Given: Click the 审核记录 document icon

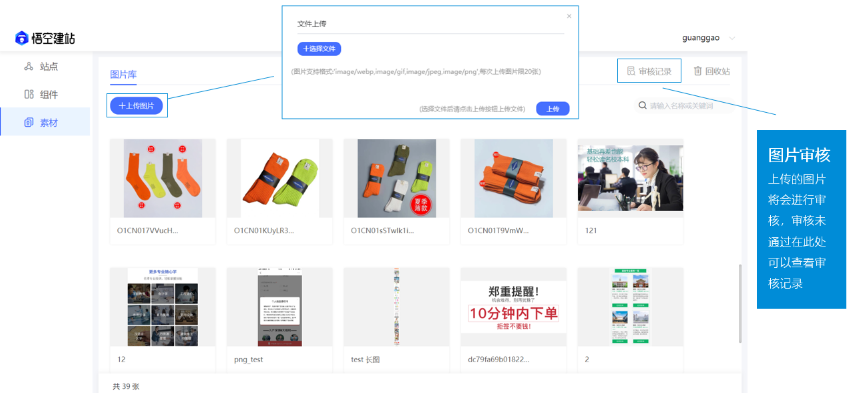Looking at the screenshot, I should pyautogui.click(x=631, y=71).
